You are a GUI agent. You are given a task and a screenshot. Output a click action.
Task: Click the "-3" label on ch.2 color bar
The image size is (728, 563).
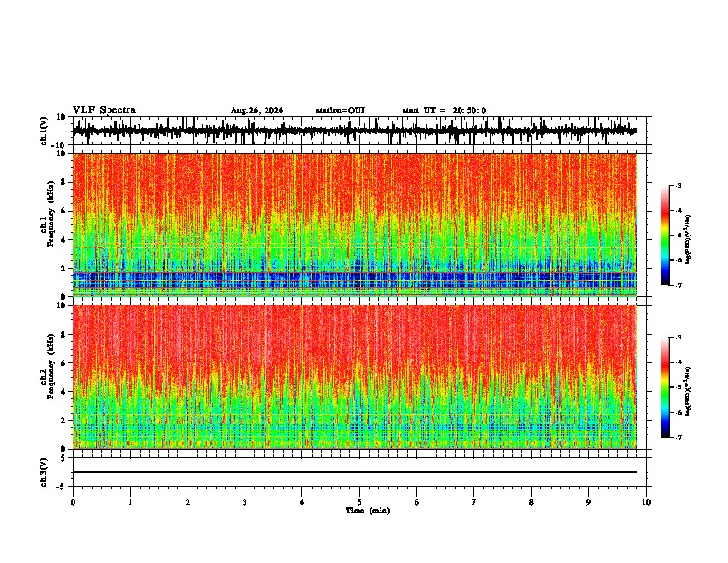point(677,338)
